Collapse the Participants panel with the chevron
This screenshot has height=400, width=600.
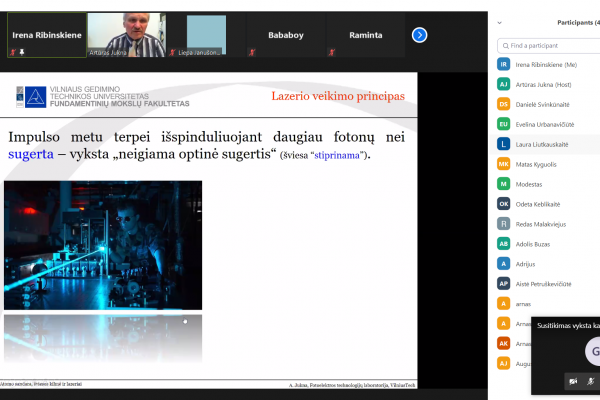pyautogui.click(x=499, y=23)
